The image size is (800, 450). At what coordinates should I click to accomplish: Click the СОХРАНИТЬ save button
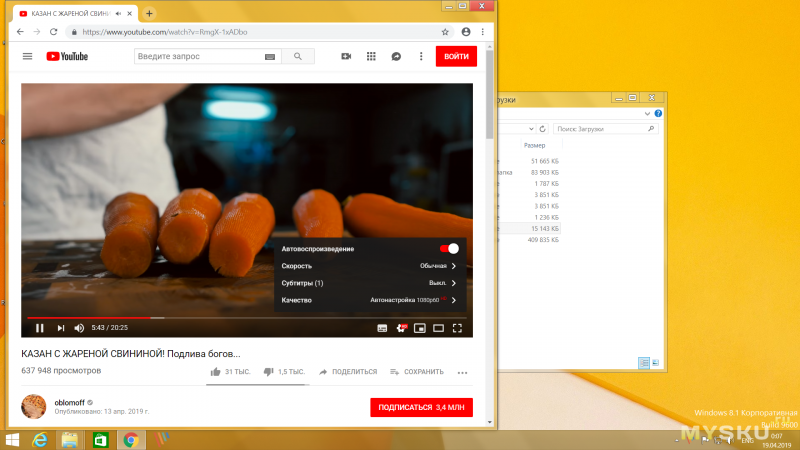(417, 372)
